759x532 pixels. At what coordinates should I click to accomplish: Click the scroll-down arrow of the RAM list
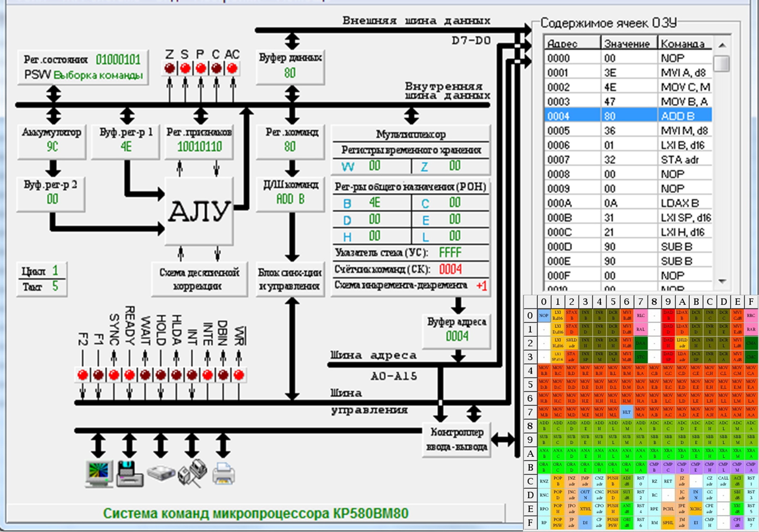[722, 281]
